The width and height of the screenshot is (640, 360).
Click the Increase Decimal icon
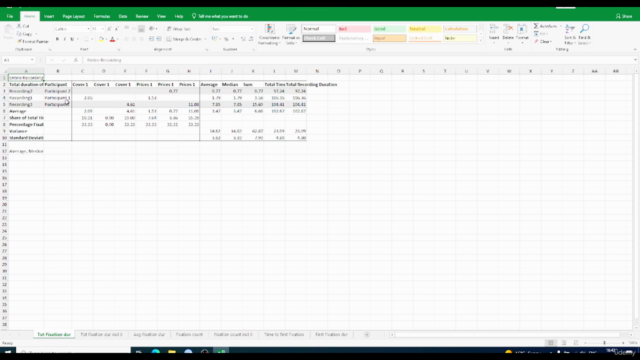pyautogui.click(x=243, y=39)
